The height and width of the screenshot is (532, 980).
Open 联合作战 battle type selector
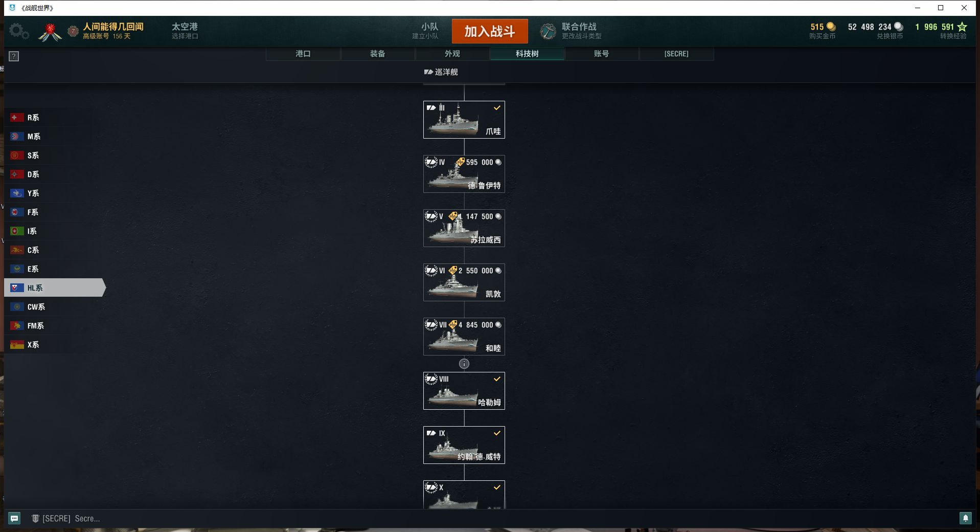[581, 31]
